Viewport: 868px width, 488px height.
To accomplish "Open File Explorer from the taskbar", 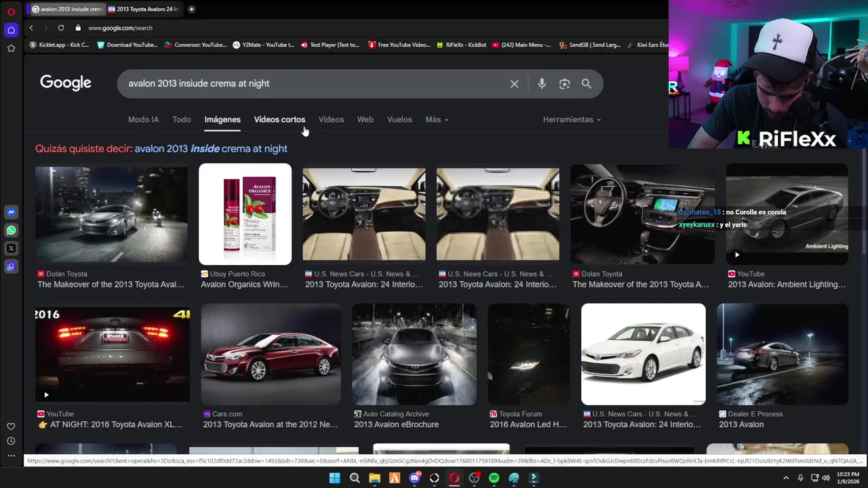I will click(x=374, y=478).
